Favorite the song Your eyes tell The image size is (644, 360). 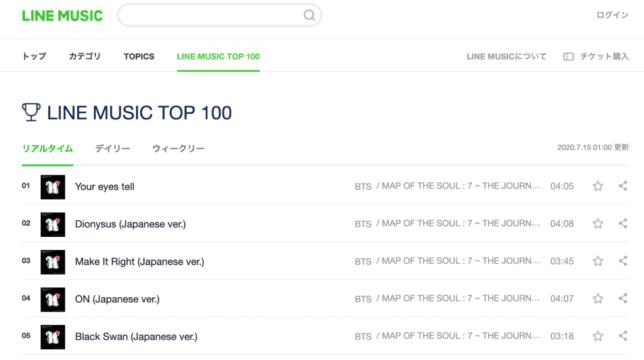(598, 186)
